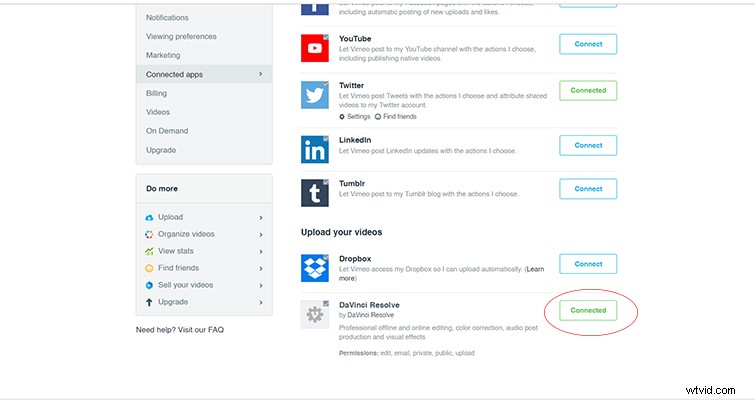Click the YouTube app logo icon
The height and width of the screenshot is (400, 755).
point(315,48)
